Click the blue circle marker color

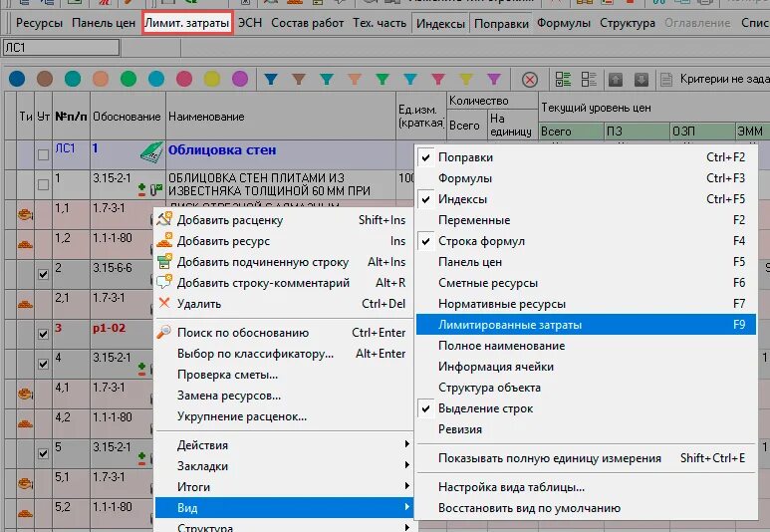[x=17, y=79]
